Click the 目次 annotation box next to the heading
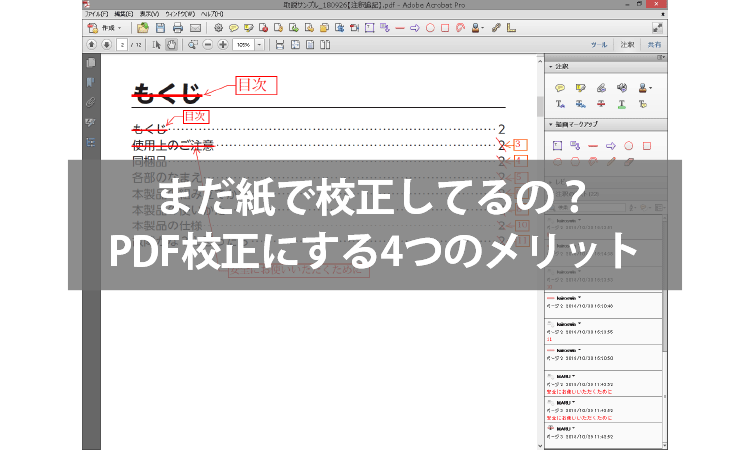The width and height of the screenshot is (750, 450). coord(256,86)
